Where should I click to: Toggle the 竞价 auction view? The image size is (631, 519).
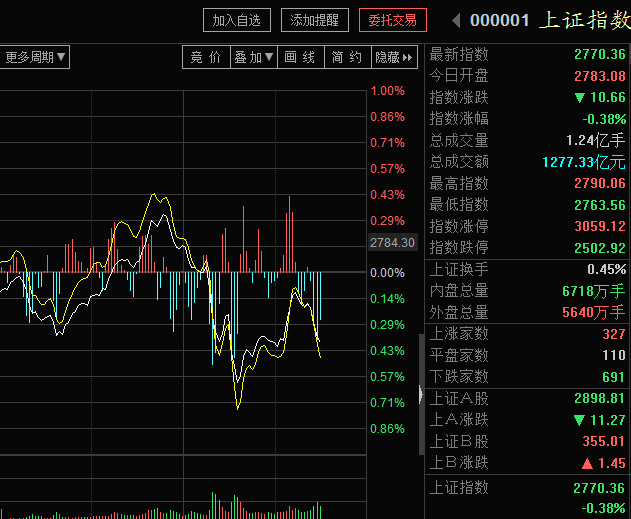click(206, 57)
